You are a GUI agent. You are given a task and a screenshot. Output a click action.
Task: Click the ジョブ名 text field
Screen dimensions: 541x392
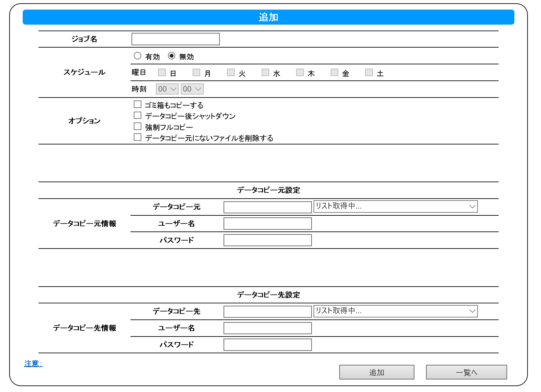[x=176, y=39]
